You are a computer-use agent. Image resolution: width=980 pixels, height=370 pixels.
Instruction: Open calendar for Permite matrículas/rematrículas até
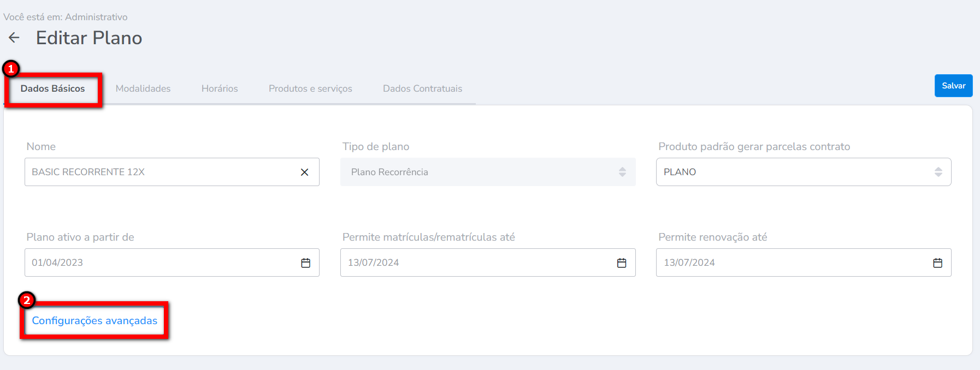[622, 263]
